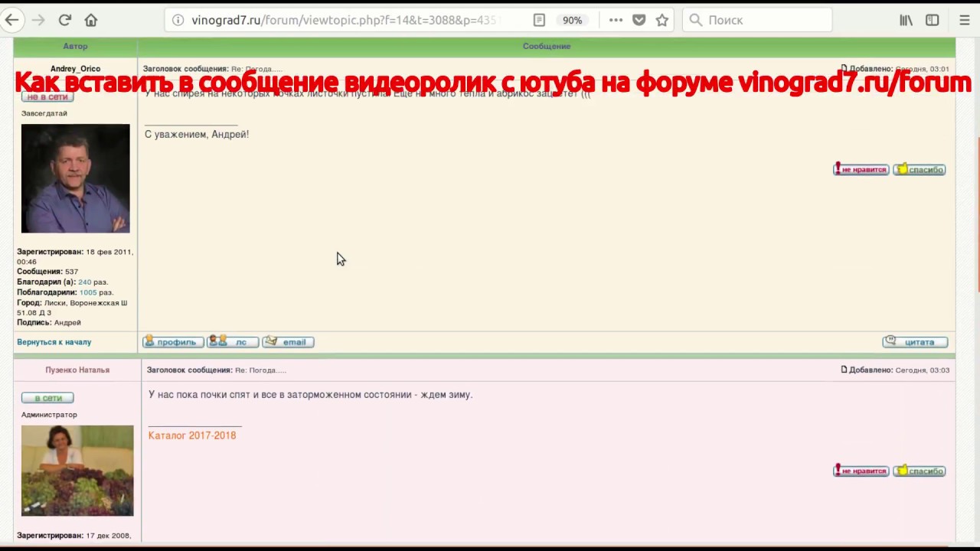Reload the page with the refresh icon

[64, 21]
